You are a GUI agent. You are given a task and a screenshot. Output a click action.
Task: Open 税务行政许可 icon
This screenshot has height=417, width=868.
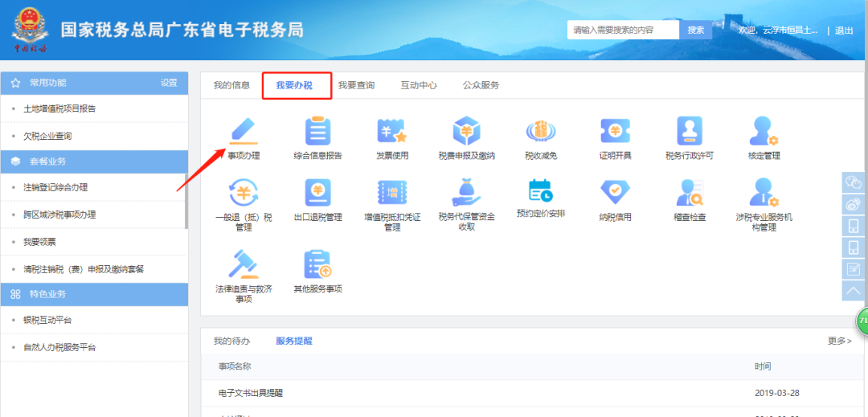[690, 131]
